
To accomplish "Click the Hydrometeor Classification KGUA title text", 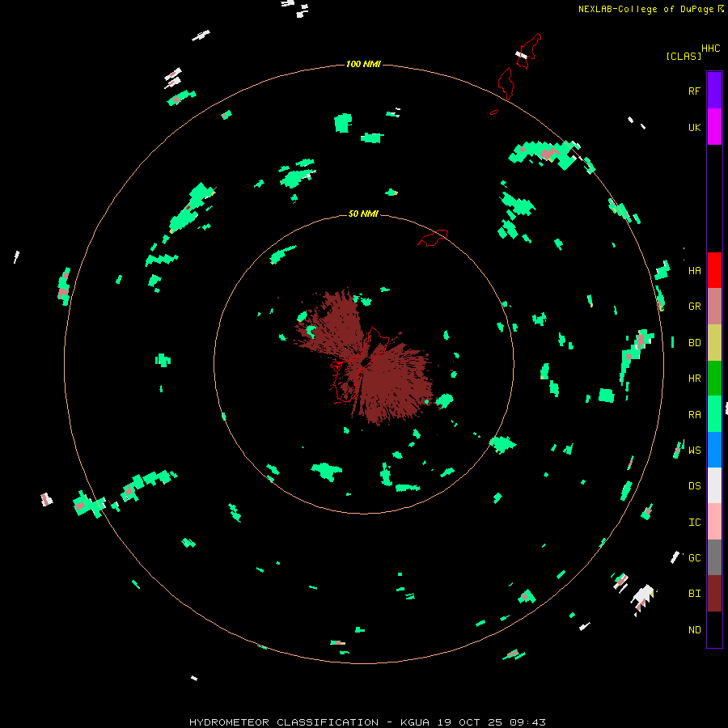I will (x=367, y=722).
